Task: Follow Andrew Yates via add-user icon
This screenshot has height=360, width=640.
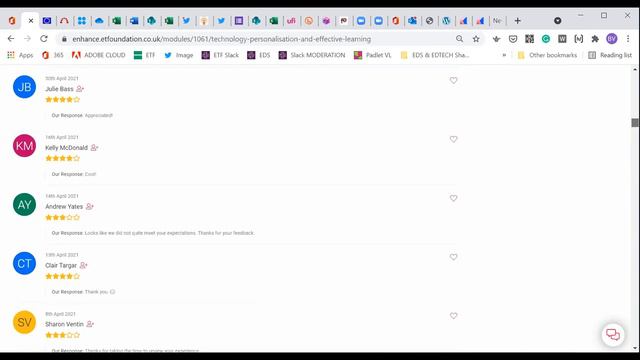Action: pyautogui.click(x=90, y=207)
